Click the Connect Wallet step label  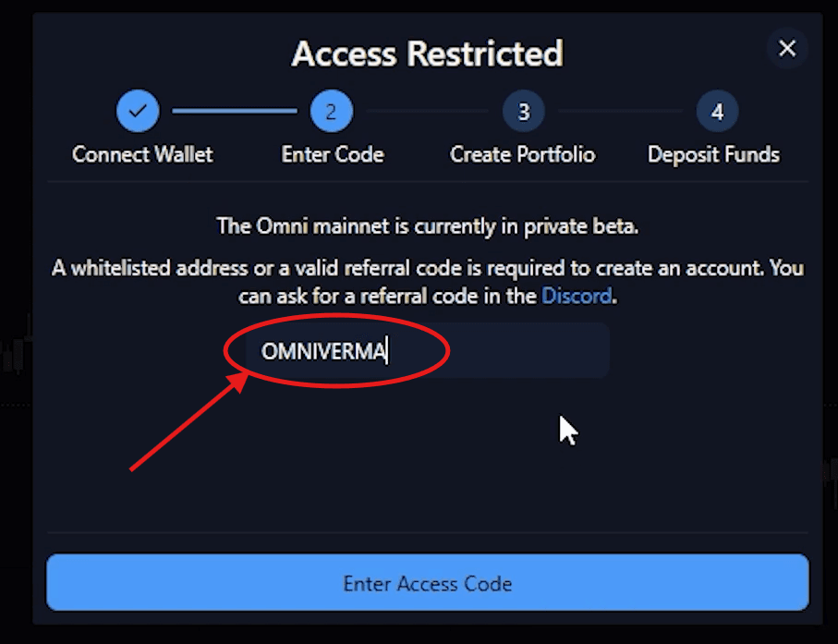(x=142, y=154)
